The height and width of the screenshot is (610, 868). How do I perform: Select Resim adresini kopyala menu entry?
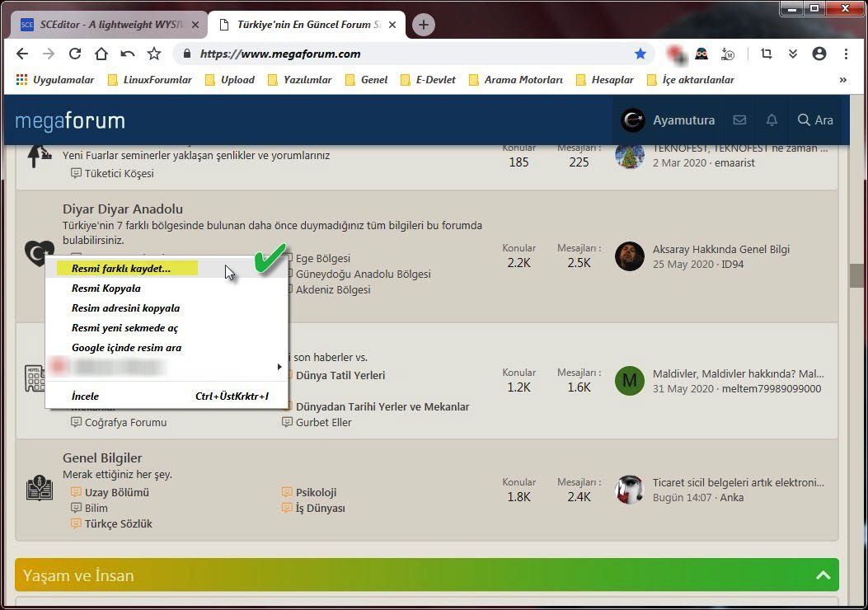click(x=166, y=308)
